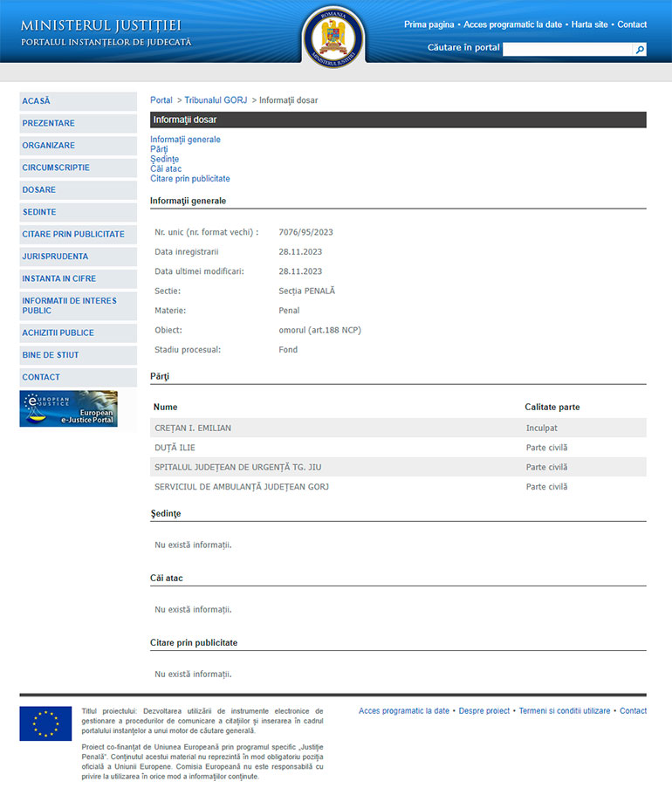Open Termeni si conditii utilizare link
The height and width of the screenshot is (788, 672).
click(565, 710)
